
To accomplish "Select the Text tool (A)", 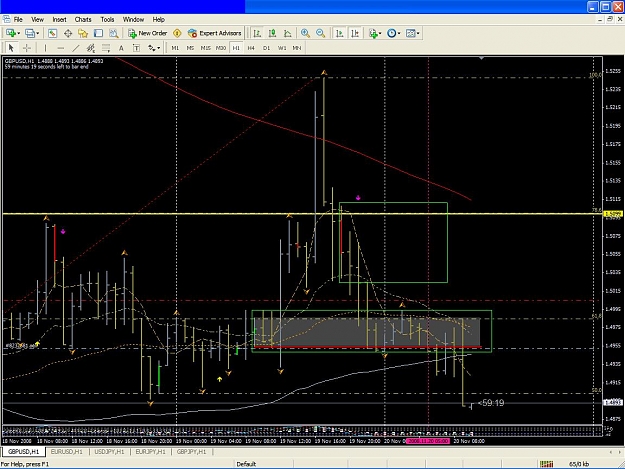I will (121, 48).
